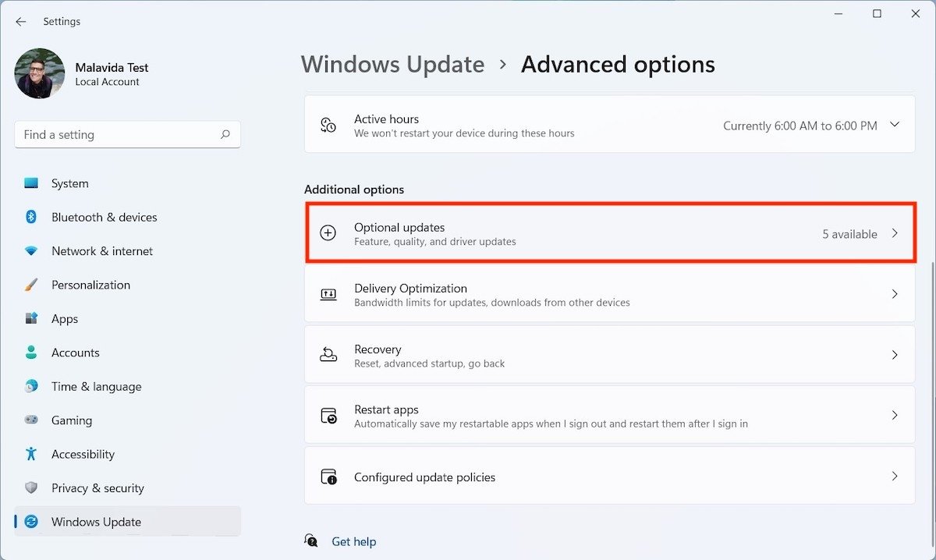Viewport: 936px width, 560px height.
Task: Expand the Recovery chevron arrow
Action: coord(895,355)
